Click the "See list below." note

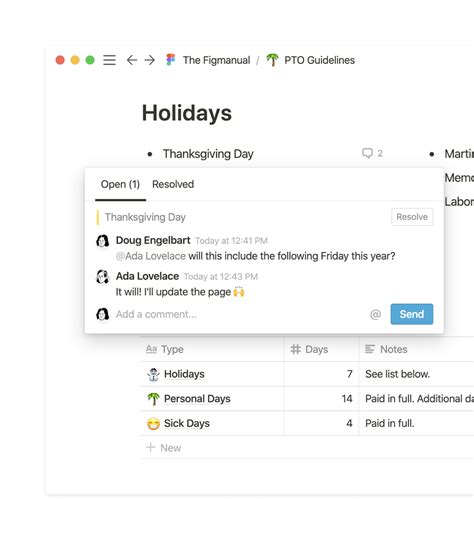(x=398, y=374)
